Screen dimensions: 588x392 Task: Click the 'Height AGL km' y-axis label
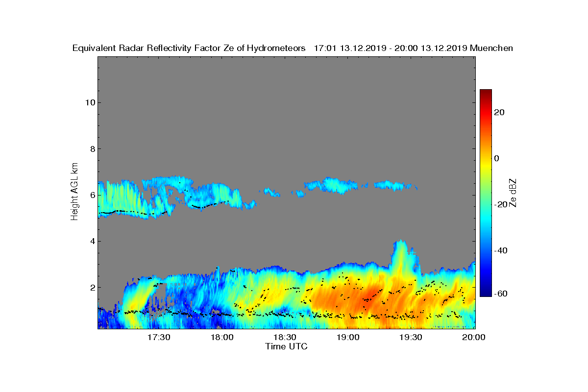(x=74, y=192)
